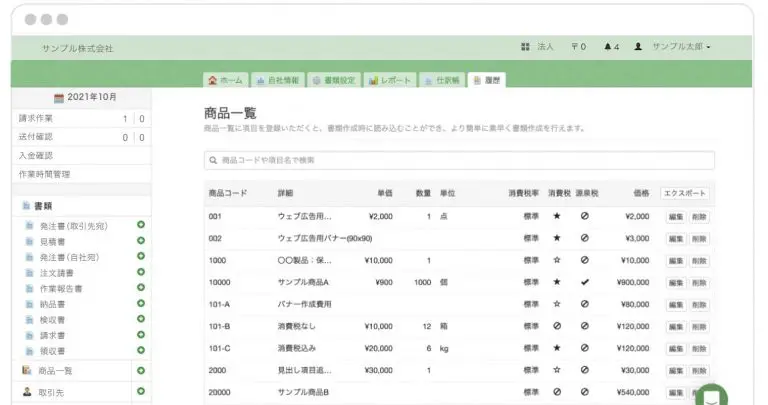768x405 pixels.
Task: Switch to the 自社情報 tab
Action: [x=278, y=80]
